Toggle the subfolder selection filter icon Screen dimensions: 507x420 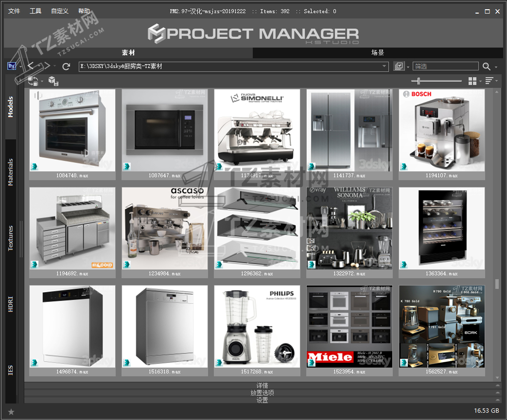pyautogui.click(x=399, y=66)
